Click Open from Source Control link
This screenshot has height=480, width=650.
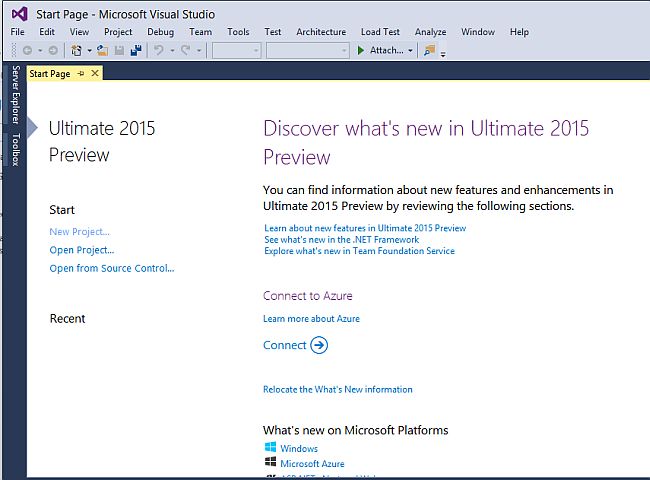tap(112, 268)
